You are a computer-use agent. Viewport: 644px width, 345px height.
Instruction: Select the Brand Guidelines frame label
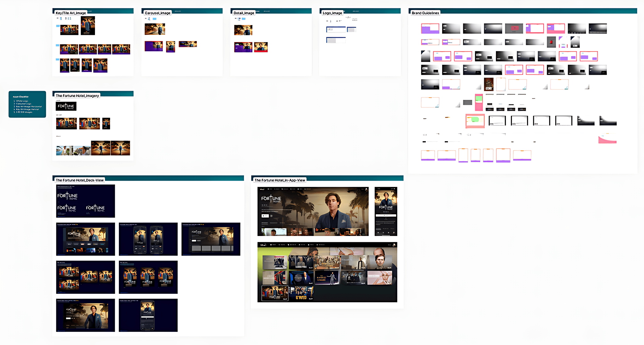425,13
